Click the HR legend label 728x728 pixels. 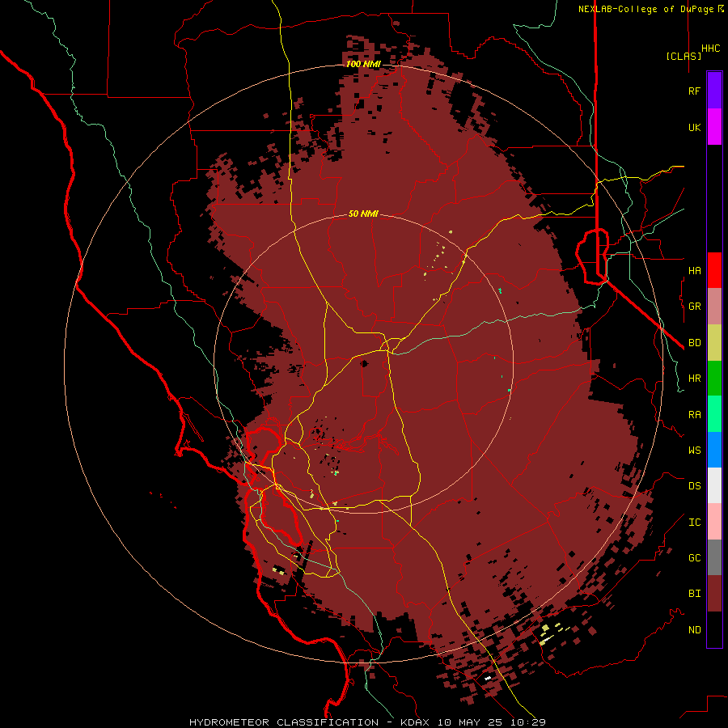pyautogui.click(x=694, y=379)
